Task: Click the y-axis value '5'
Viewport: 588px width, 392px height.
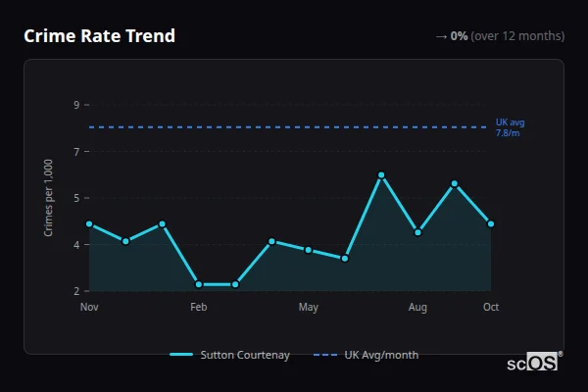Action: click(76, 198)
